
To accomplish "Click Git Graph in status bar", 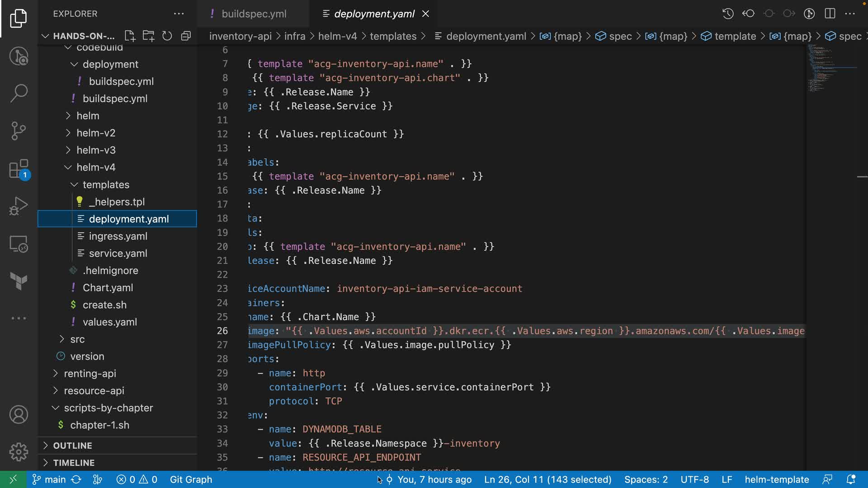I will click(x=191, y=479).
